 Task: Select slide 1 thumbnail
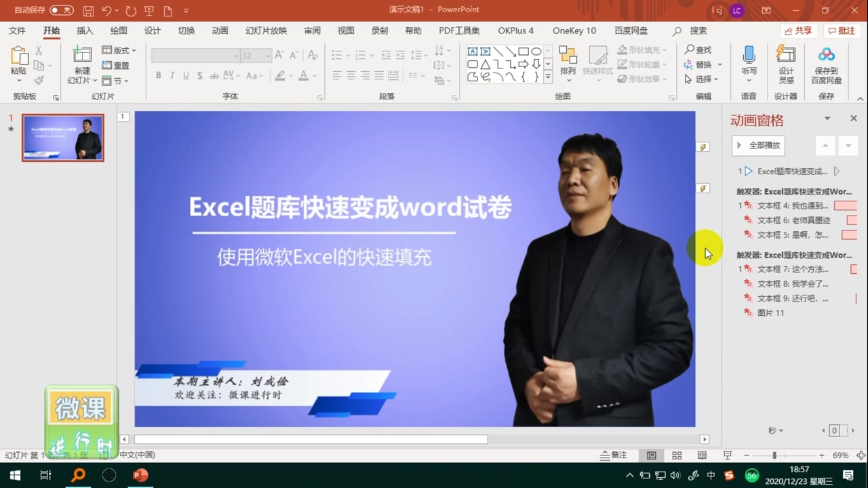[62, 138]
